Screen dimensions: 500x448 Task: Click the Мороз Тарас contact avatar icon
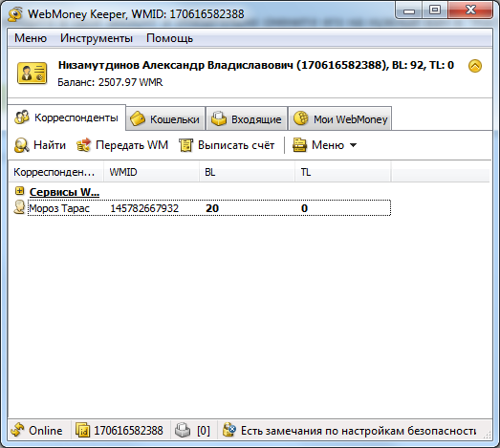[x=19, y=207]
